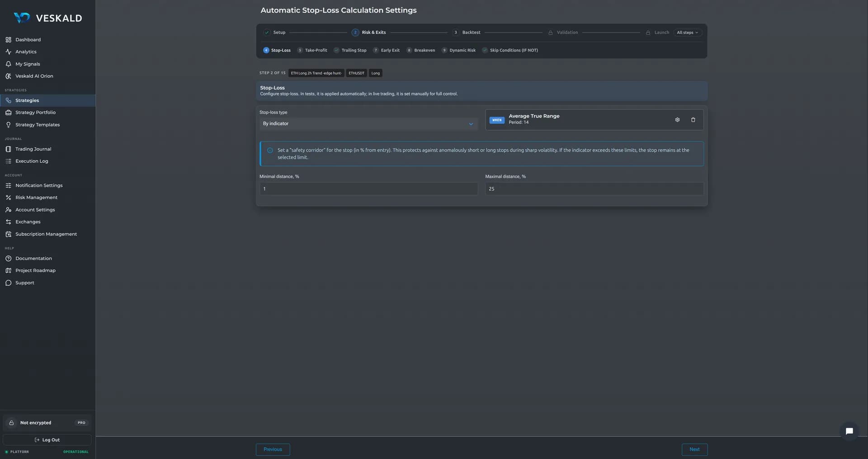
Task: Click the Next button
Action: tap(694, 450)
